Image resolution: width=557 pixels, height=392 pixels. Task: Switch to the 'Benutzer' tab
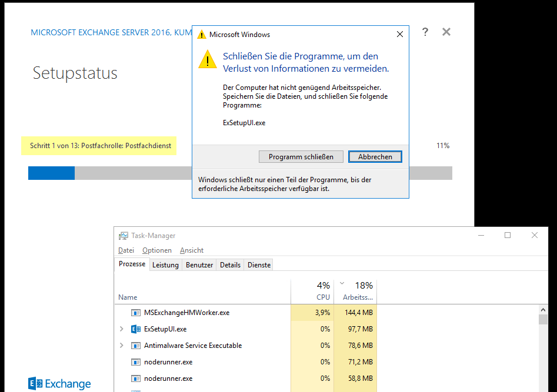pos(199,265)
